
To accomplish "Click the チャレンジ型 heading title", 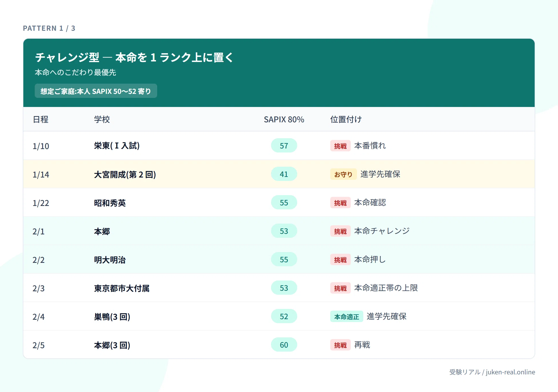I will coord(134,57).
